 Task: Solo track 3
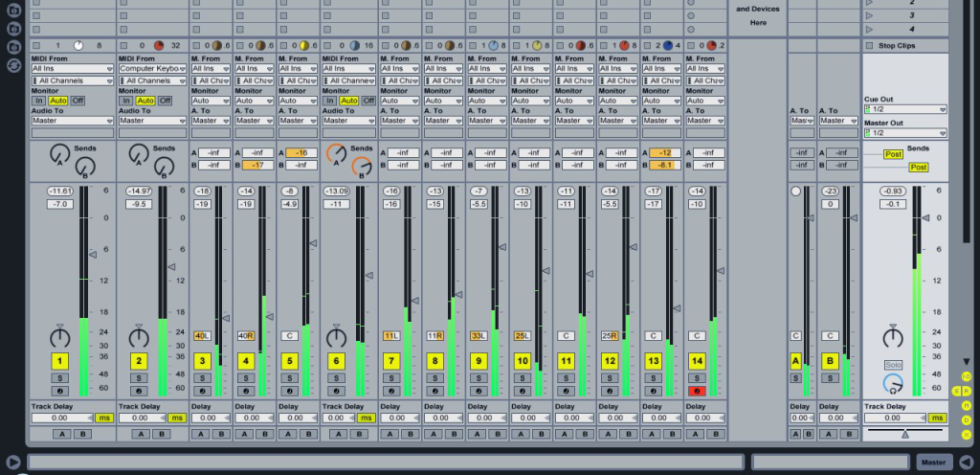tap(202, 378)
